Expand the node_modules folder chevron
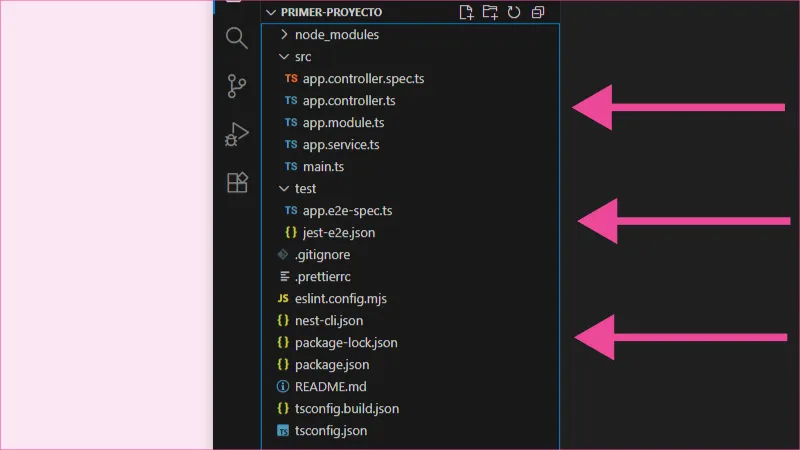Viewport: 800px width, 450px height. 284,34
